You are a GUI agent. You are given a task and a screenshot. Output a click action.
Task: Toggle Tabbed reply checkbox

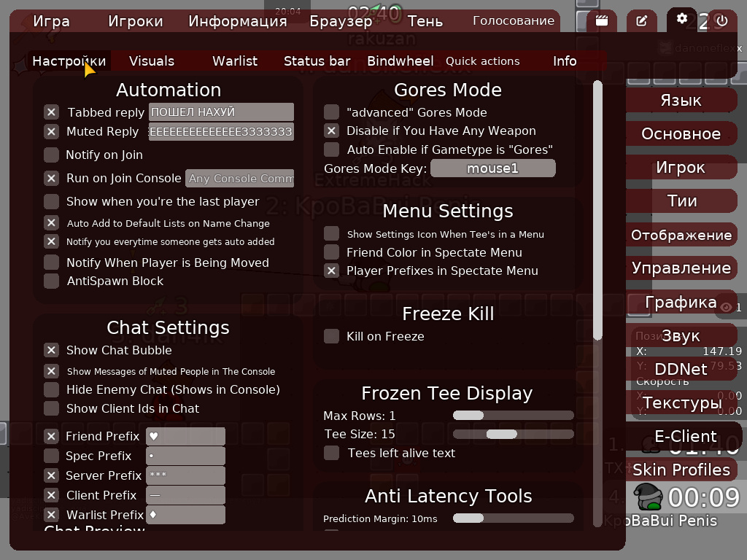52,112
